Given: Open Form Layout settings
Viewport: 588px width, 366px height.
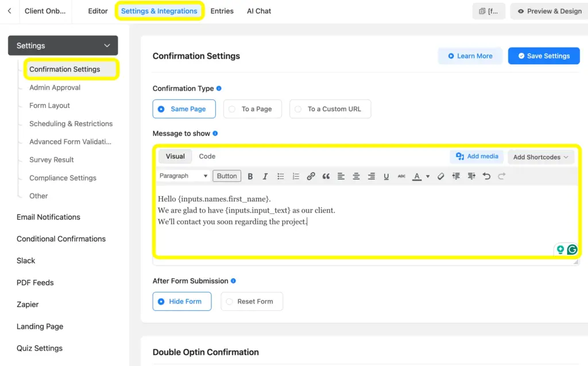Looking at the screenshot, I should tap(49, 106).
